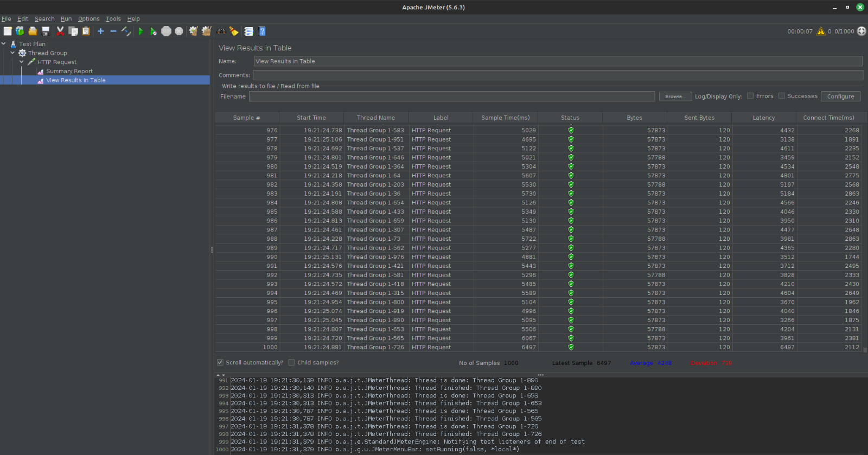
Task: Click the Clear All broom icon
Action: (x=206, y=31)
